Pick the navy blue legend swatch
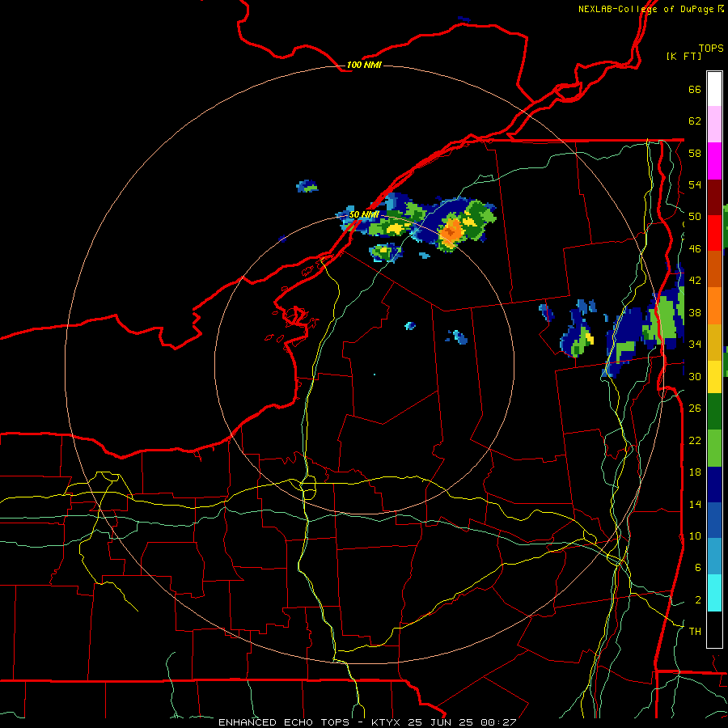Image resolution: width=728 pixels, height=728 pixels. 714,485
